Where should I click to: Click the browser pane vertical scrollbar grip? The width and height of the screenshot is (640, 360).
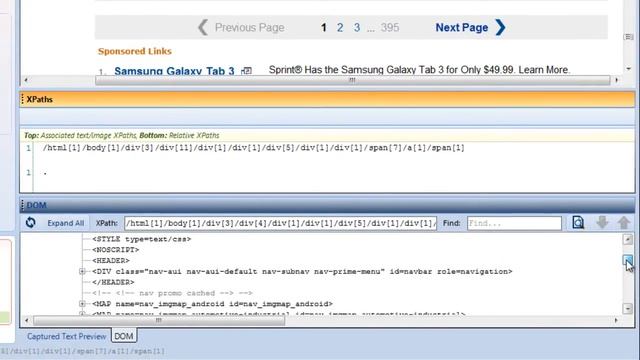tap(629, 37)
